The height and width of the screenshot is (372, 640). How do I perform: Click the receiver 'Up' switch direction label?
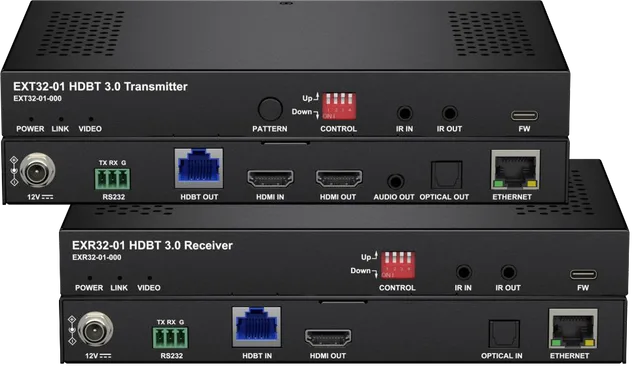366,257
